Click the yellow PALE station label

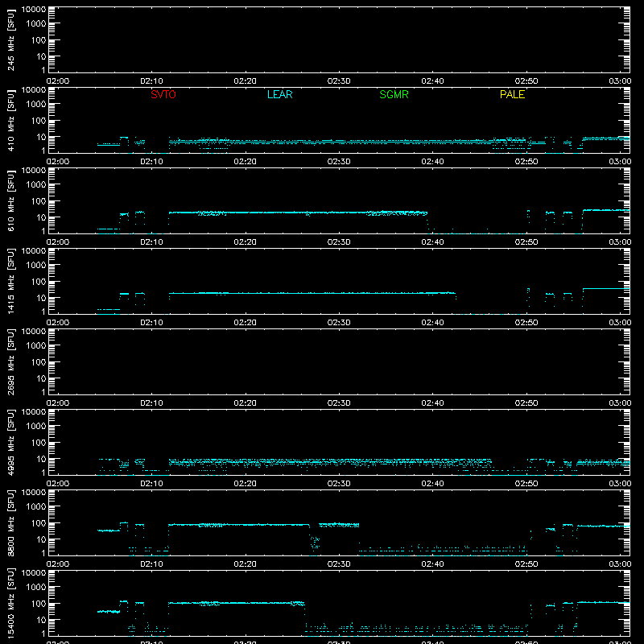[x=512, y=94]
